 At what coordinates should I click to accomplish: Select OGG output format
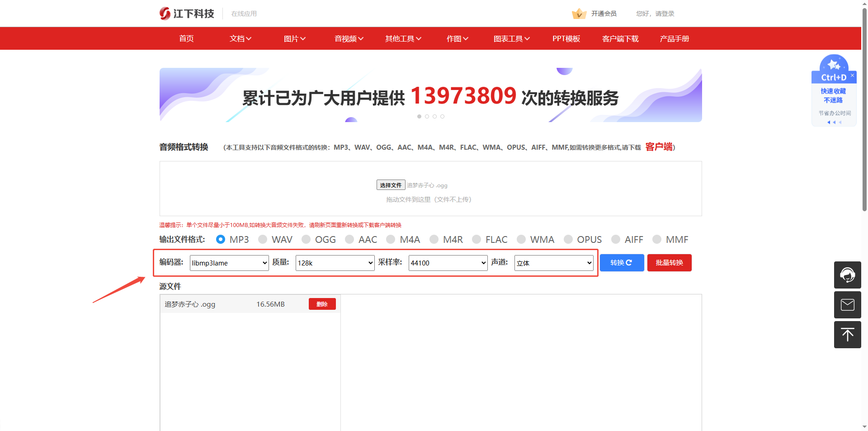(306, 239)
